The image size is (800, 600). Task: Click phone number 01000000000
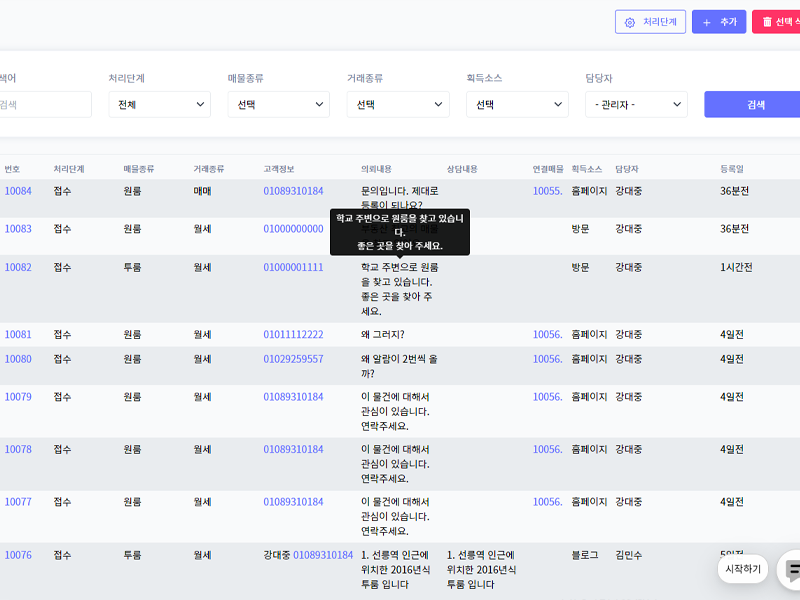pyautogui.click(x=293, y=229)
